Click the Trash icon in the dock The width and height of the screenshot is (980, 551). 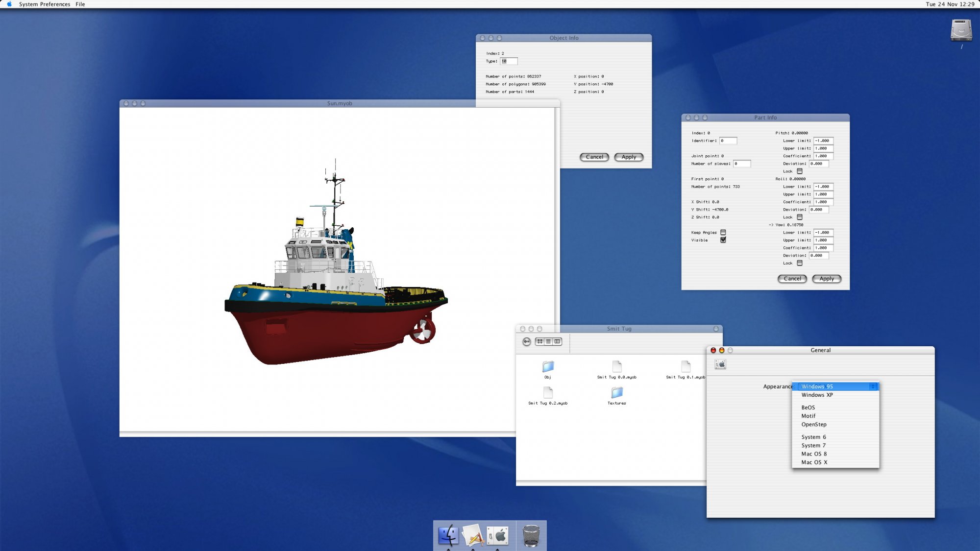[531, 535]
